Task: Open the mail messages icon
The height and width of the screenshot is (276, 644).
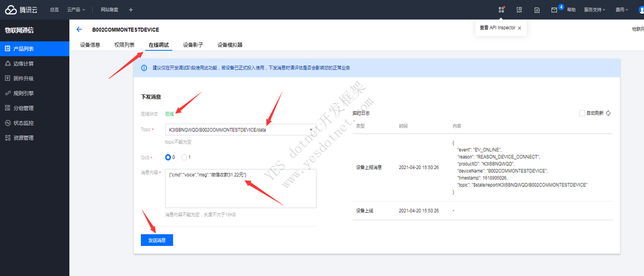Action: (x=554, y=10)
